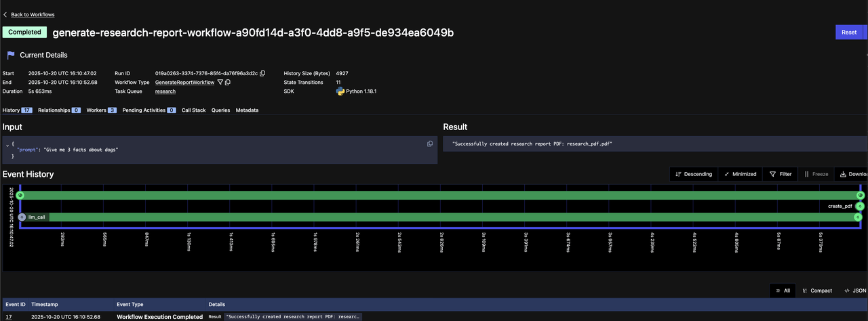Filter by GenerateReportWorkflow type funnel icon
868x321 pixels.
pos(220,82)
